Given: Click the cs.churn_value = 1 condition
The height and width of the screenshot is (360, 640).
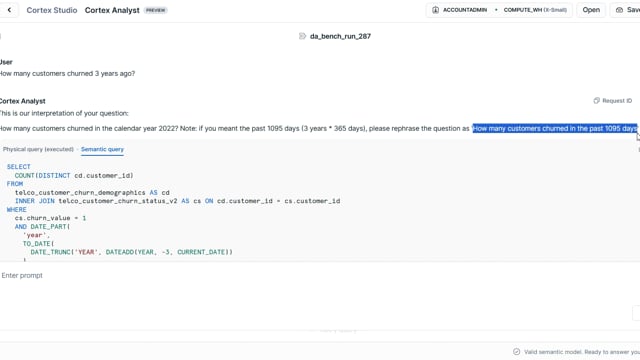Looking at the screenshot, I should click(51, 218).
